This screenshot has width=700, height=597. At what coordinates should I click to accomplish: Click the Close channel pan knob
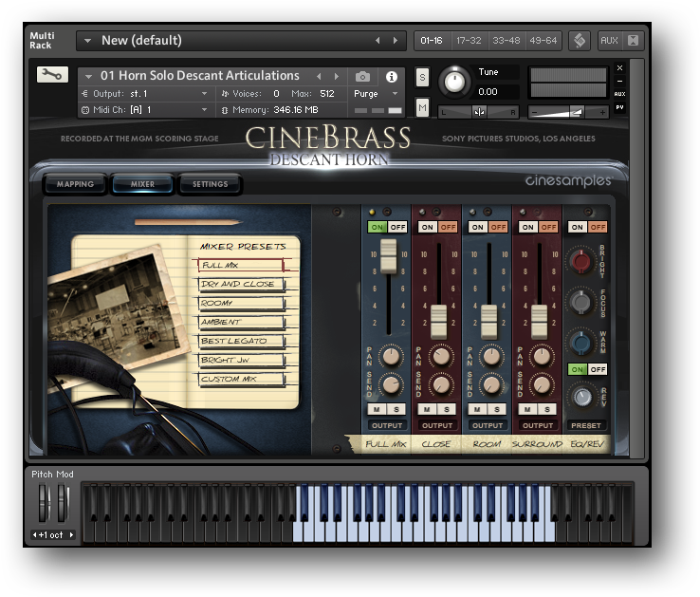[441, 356]
